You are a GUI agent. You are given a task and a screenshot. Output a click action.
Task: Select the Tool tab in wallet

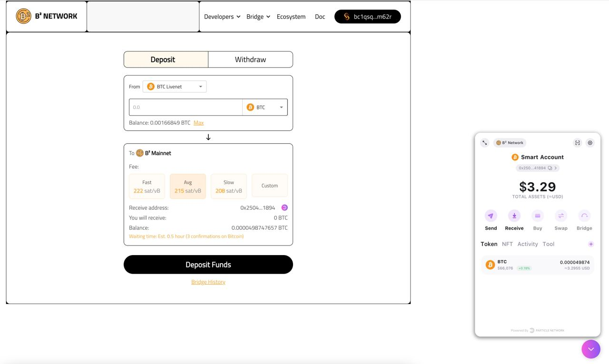549,244
